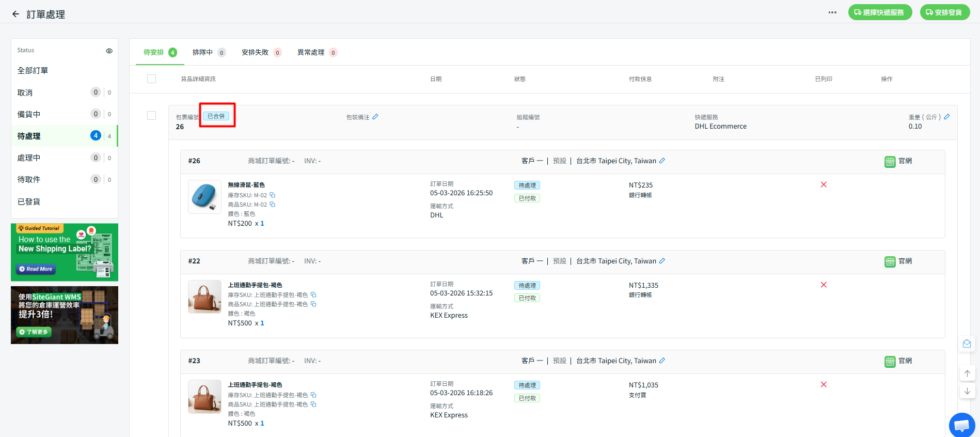The height and width of the screenshot is (437, 980).
Task: Remove order #26 with red X
Action: click(824, 185)
